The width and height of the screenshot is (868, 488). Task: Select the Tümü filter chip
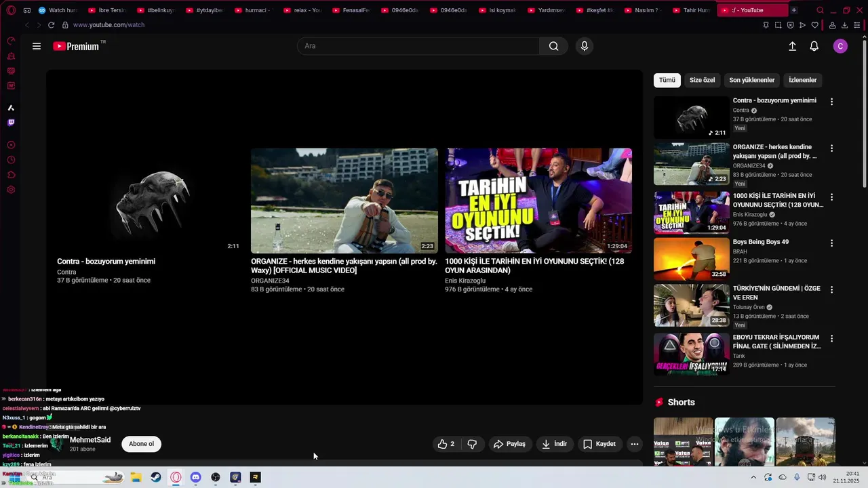pyautogui.click(x=667, y=80)
